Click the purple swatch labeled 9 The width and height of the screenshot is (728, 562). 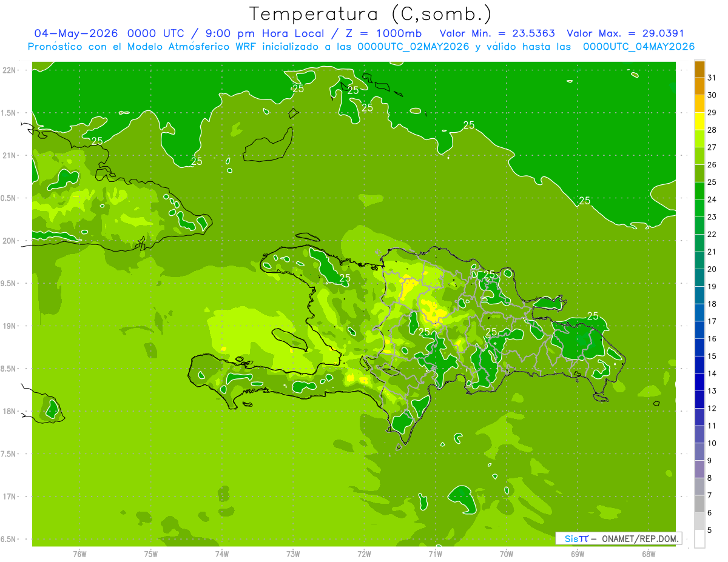tap(699, 452)
